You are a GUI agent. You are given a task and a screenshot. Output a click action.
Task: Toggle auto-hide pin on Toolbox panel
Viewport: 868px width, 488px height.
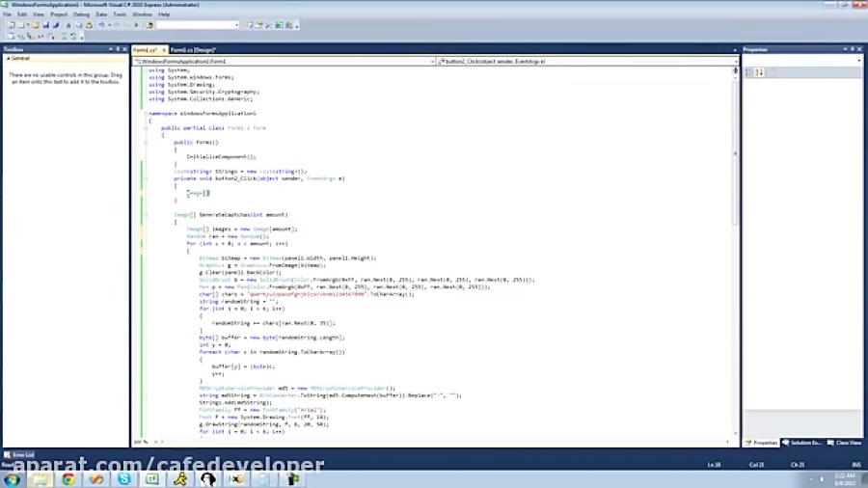pyautogui.click(x=118, y=49)
